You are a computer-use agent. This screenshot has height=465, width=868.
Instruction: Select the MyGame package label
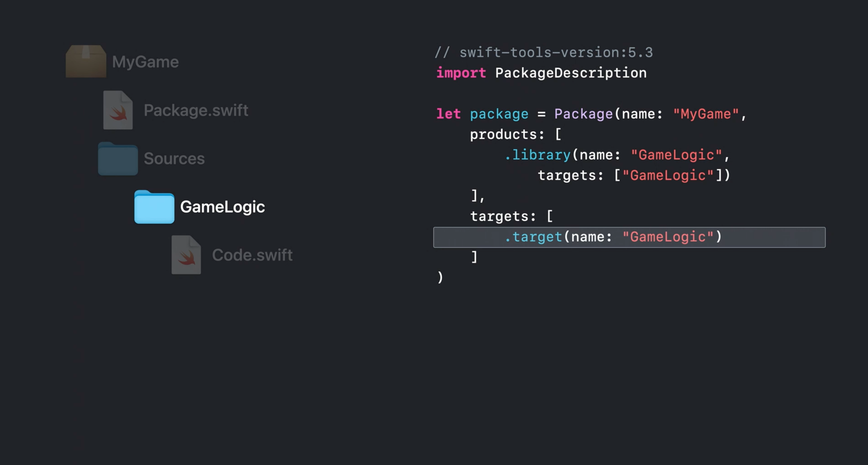click(145, 62)
